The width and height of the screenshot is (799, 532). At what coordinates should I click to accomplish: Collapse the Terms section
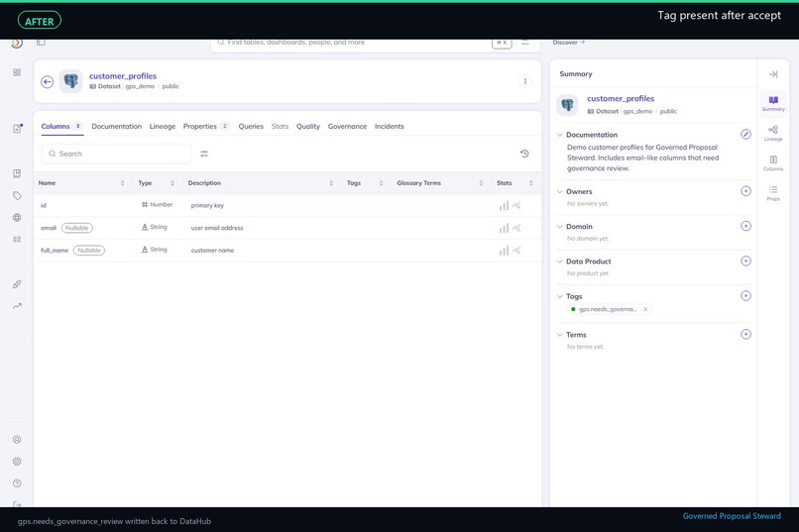[559, 335]
